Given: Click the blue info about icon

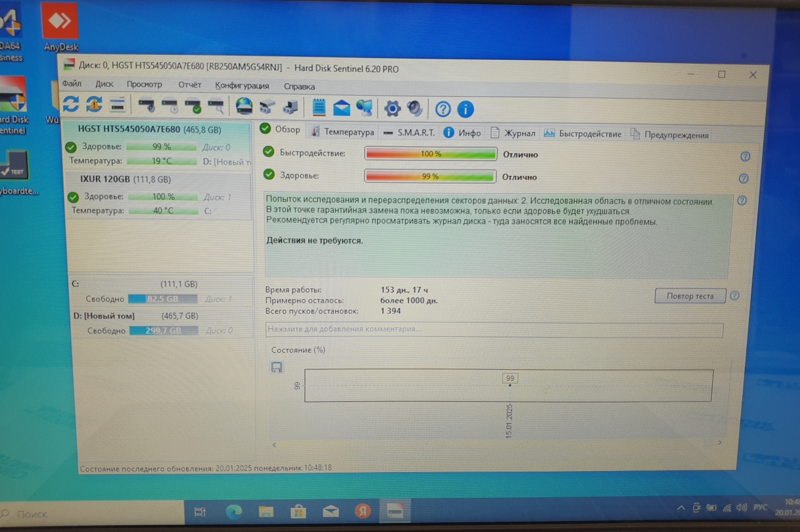Looking at the screenshot, I should click(x=466, y=109).
